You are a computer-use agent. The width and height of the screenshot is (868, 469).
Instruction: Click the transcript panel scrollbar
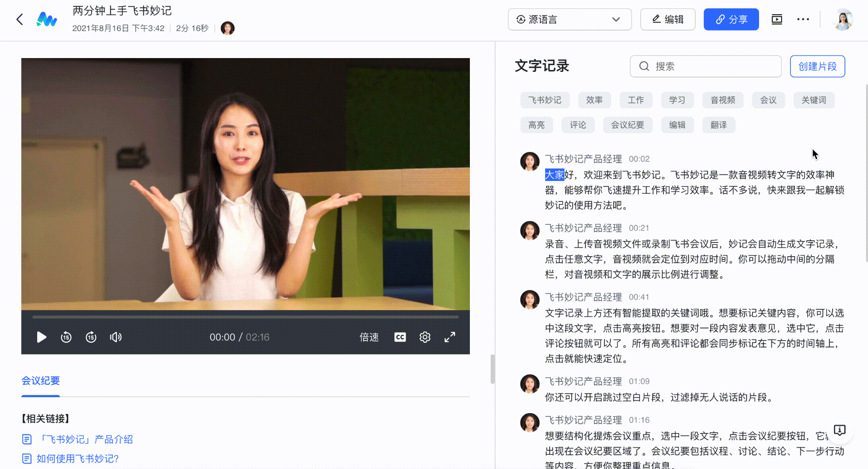[866, 173]
